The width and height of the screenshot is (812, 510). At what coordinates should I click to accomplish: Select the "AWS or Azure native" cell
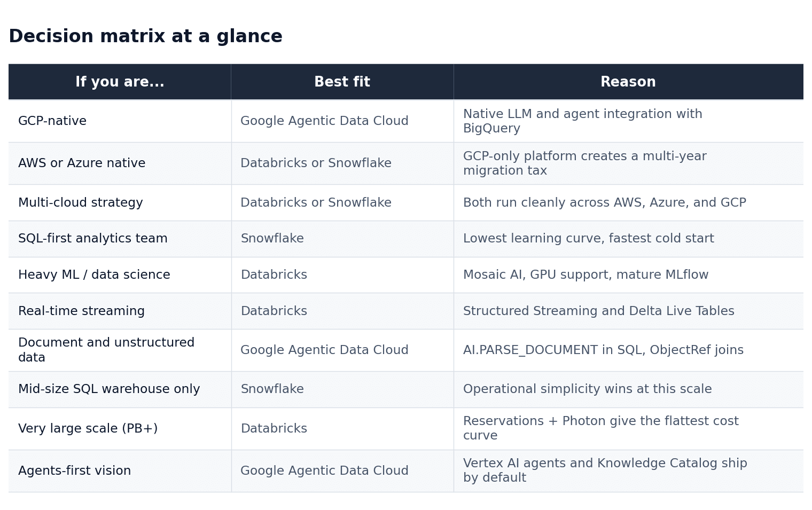pyautogui.click(x=120, y=163)
